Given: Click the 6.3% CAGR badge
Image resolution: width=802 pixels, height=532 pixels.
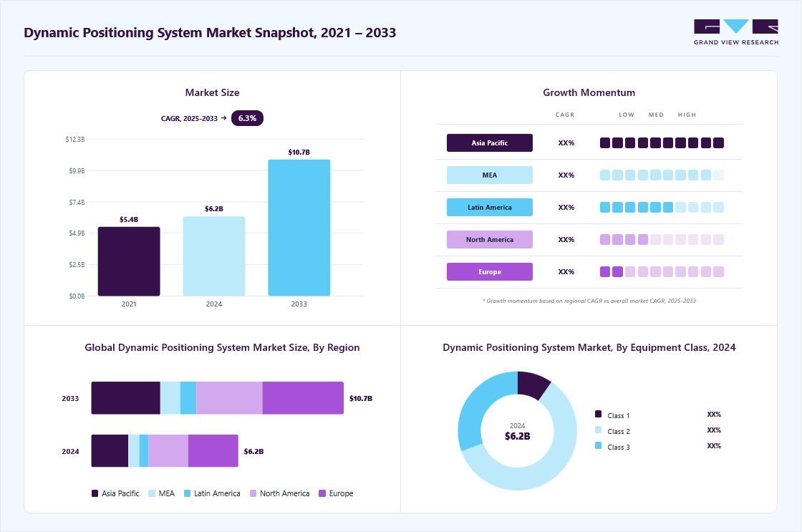Looking at the screenshot, I should [x=247, y=118].
